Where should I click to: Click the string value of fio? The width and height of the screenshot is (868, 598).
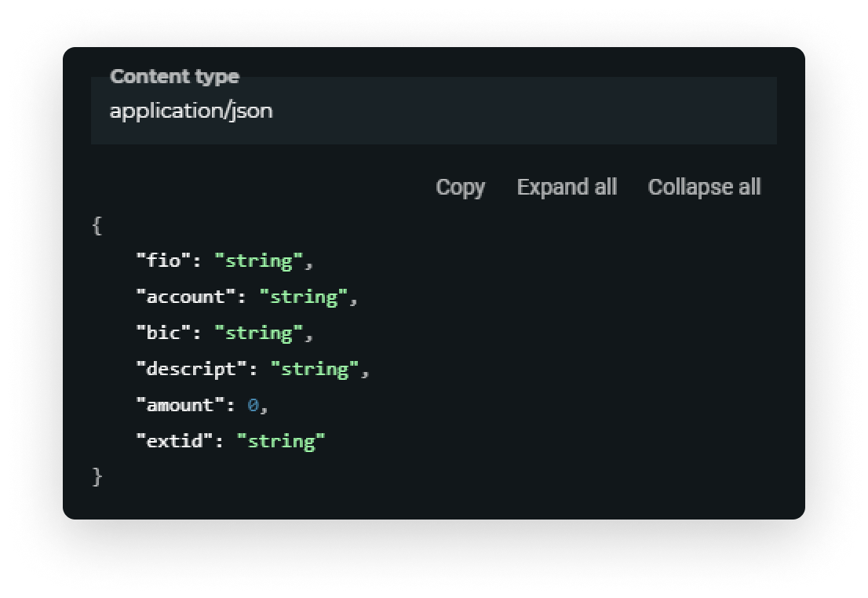click(x=258, y=261)
